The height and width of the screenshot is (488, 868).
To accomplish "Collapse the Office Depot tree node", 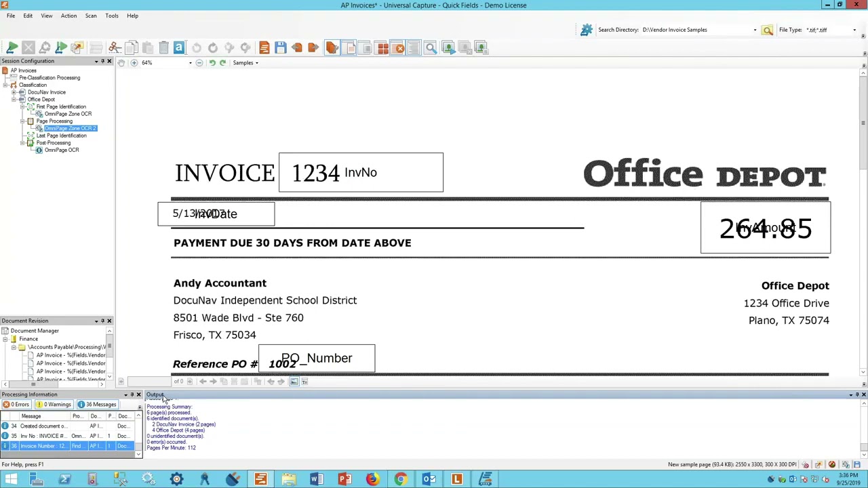I will [14, 100].
